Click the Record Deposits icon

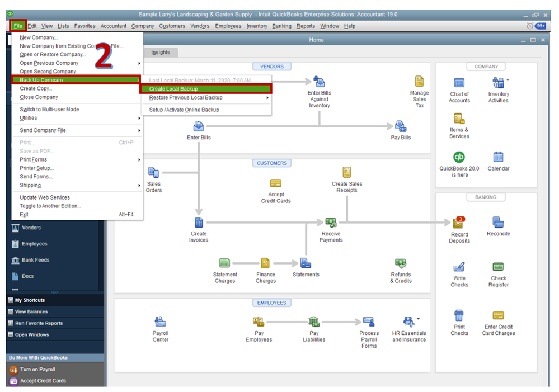(x=458, y=223)
